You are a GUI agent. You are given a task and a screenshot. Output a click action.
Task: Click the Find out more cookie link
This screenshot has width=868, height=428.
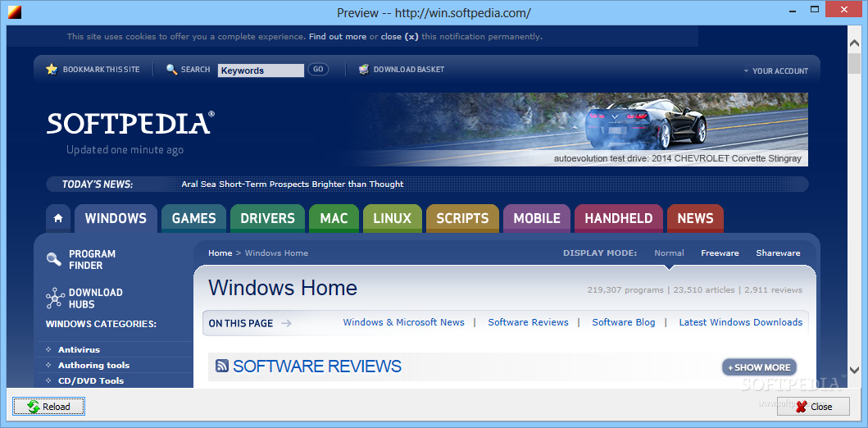(x=338, y=37)
